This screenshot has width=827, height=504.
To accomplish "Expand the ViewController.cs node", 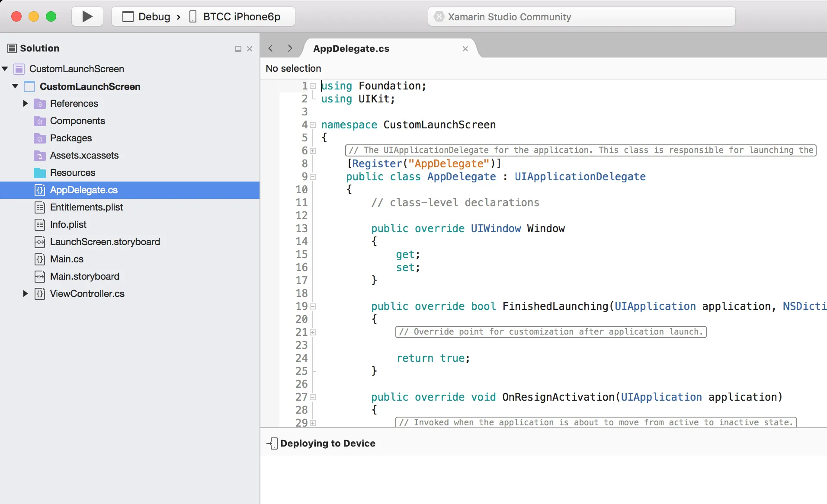I will coord(26,293).
